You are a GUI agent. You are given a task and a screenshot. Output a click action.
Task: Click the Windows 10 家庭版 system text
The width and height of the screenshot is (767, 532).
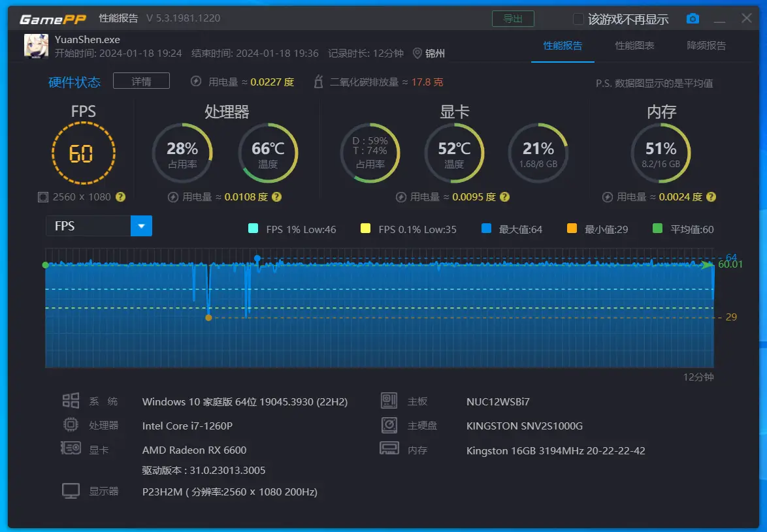tap(244, 401)
